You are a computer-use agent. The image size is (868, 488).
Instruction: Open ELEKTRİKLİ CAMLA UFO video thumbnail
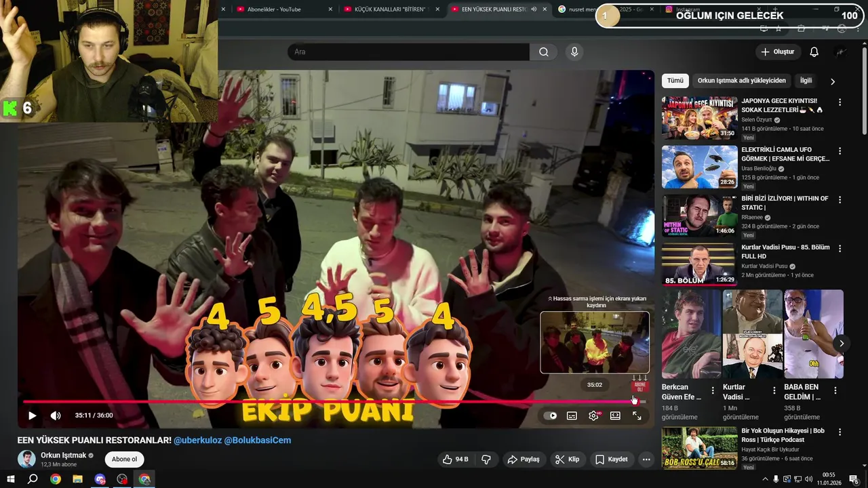tap(699, 167)
